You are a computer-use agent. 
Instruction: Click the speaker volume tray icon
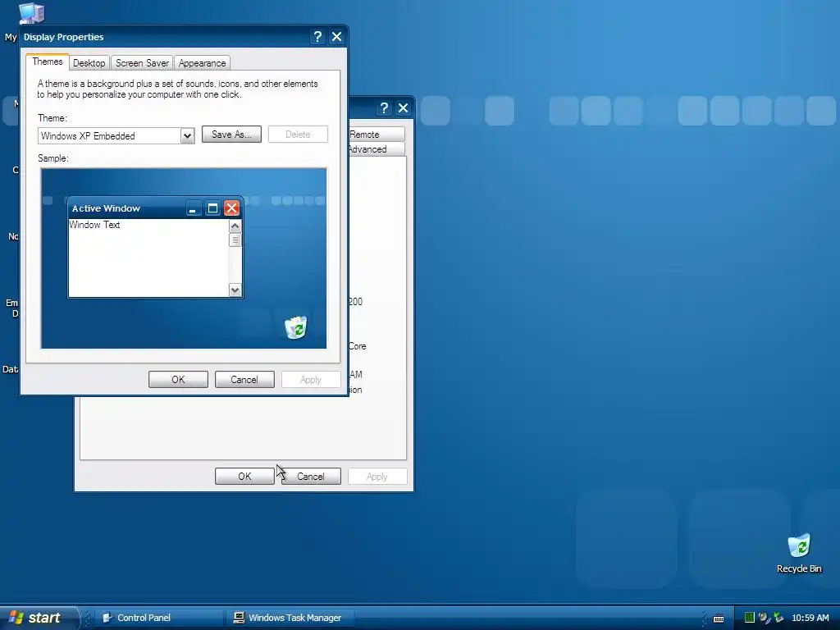[x=764, y=618]
